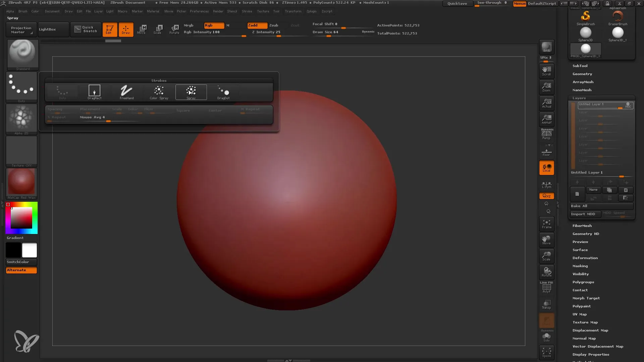The width and height of the screenshot is (644, 362).
Task: Open the Alpha 25 selector
Action: tap(21, 119)
